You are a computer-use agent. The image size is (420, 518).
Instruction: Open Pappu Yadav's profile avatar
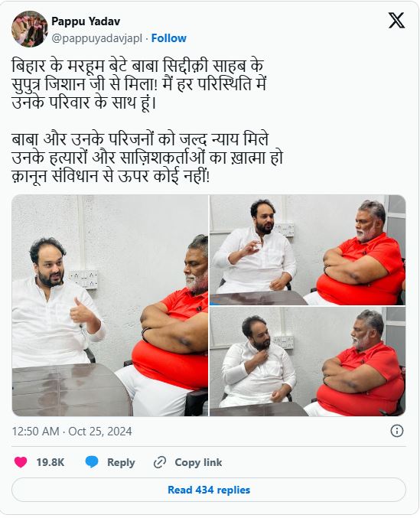click(30, 29)
